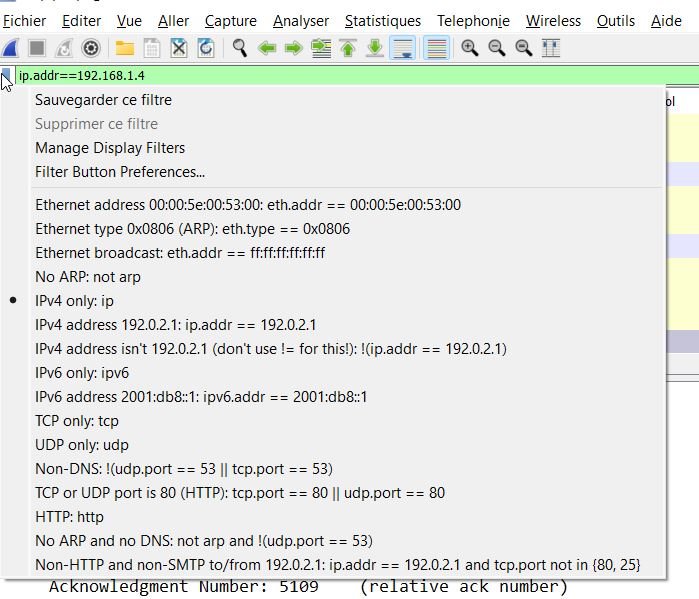Click the Zoom in magnifier icon
The width and height of the screenshot is (699, 599).
pos(469,48)
